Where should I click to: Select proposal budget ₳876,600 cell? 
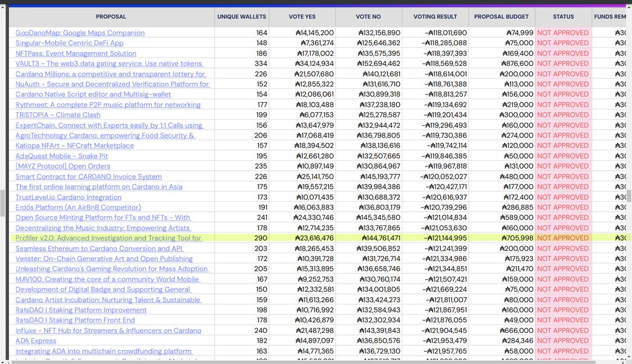(518, 64)
